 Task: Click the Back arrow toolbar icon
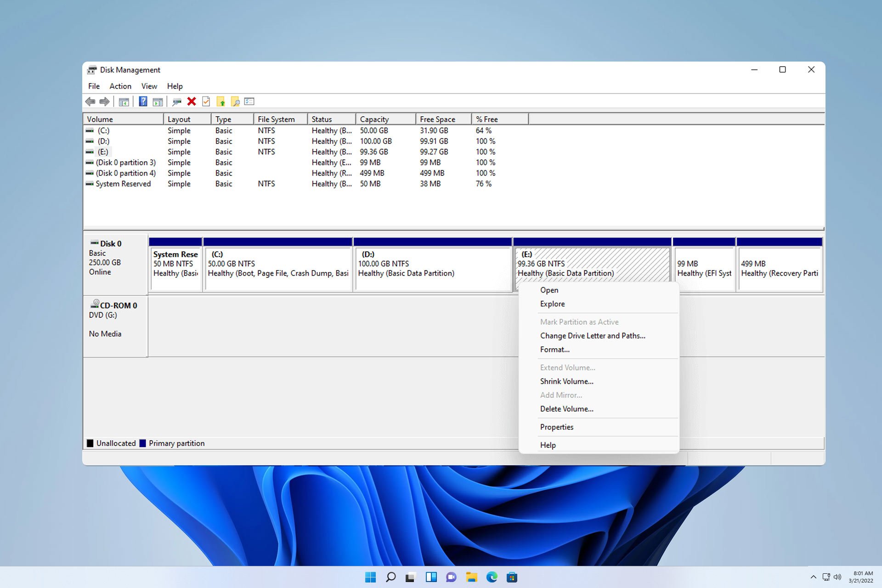[90, 102]
